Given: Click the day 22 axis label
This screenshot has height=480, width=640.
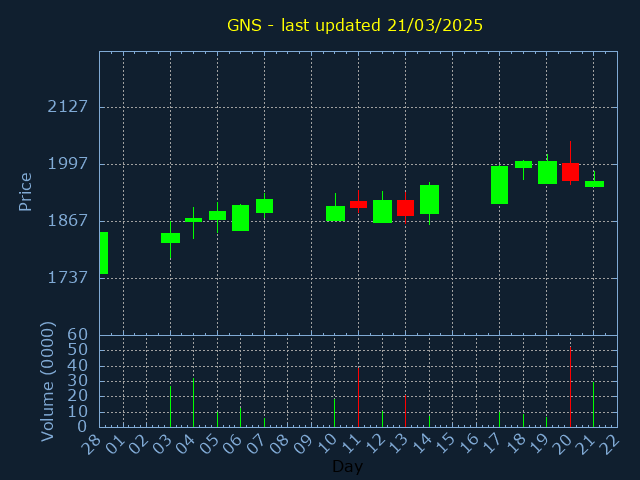Looking at the screenshot, I should (x=610, y=444).
